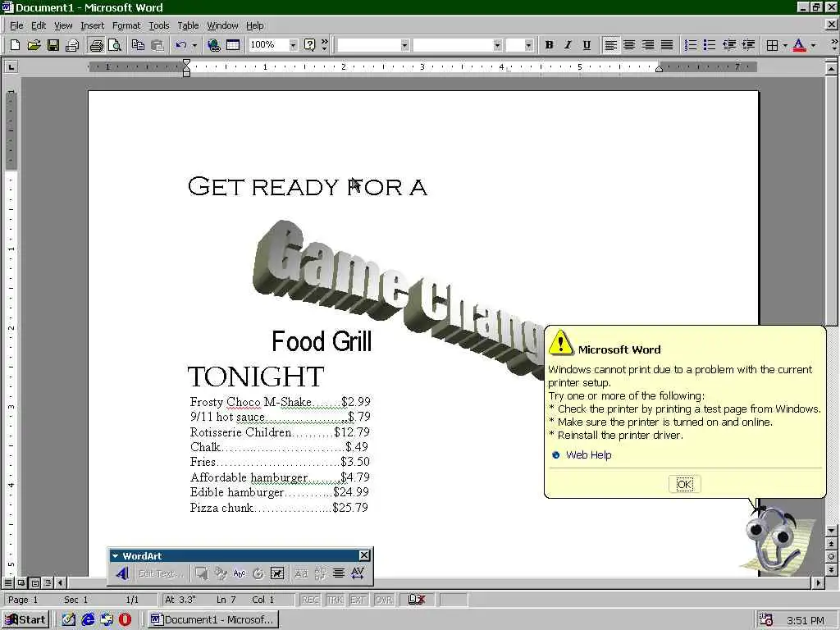Open the Table menu
This screenshot has height=630, width=840.
click(188, 25)
